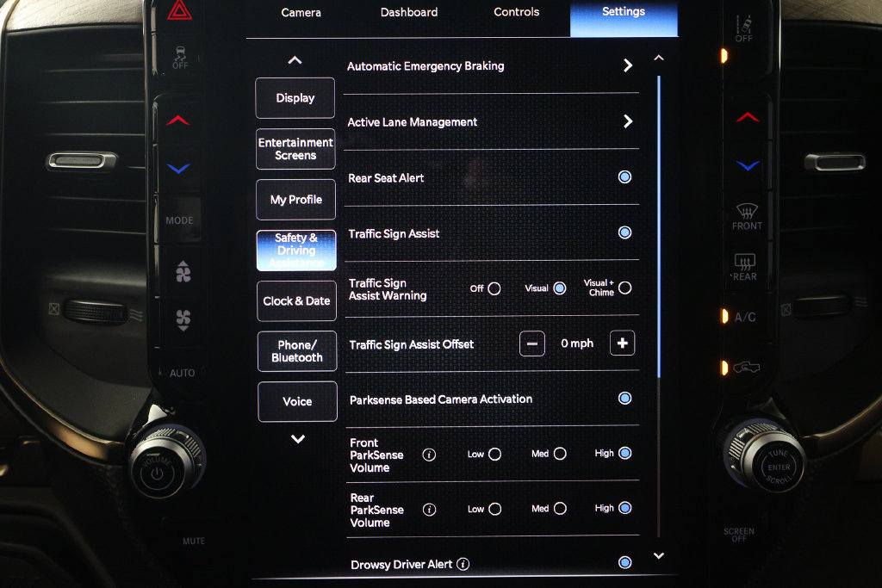
Task: Tap the volume power knob
Action: point(157,472)
